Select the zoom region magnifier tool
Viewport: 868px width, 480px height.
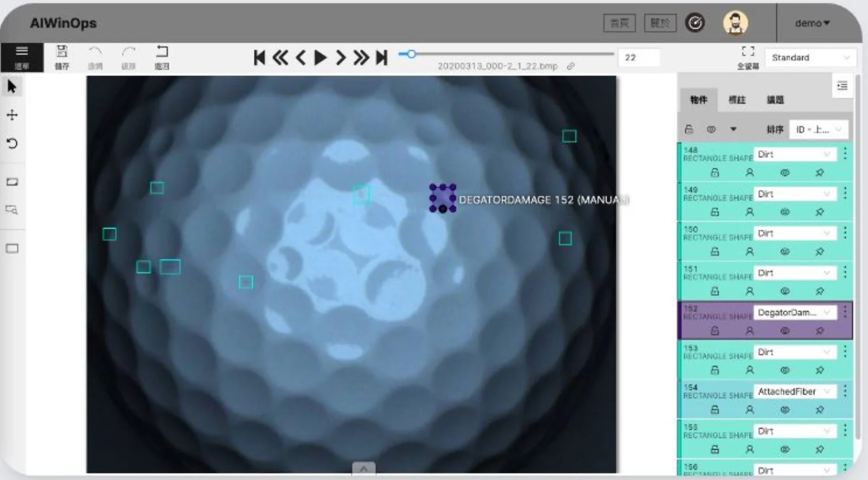pyautogui.click(x=12, y=210)
